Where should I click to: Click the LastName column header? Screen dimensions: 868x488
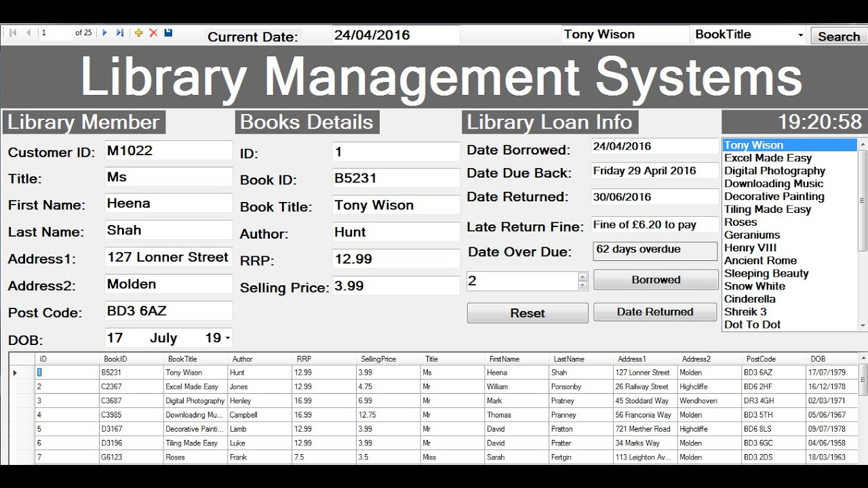(581, 359)
